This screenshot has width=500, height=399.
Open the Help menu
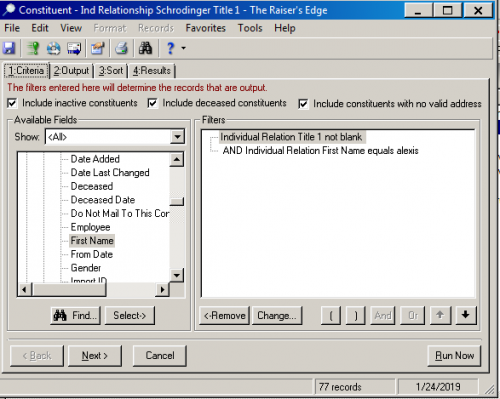(285, 28)
